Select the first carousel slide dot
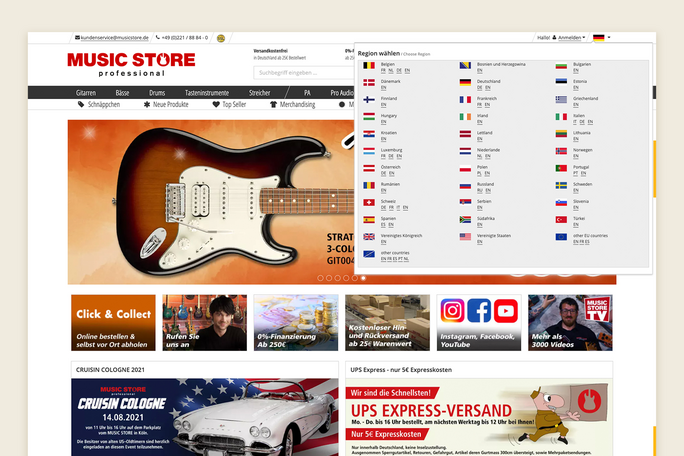 [x=320, y=278]
